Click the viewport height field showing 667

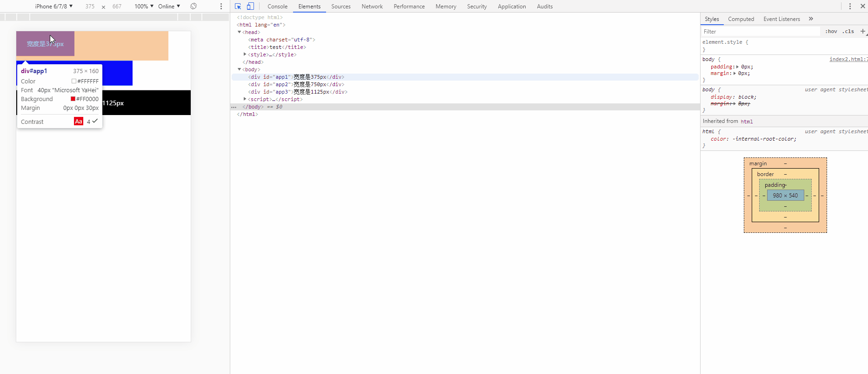click(117, 7)
